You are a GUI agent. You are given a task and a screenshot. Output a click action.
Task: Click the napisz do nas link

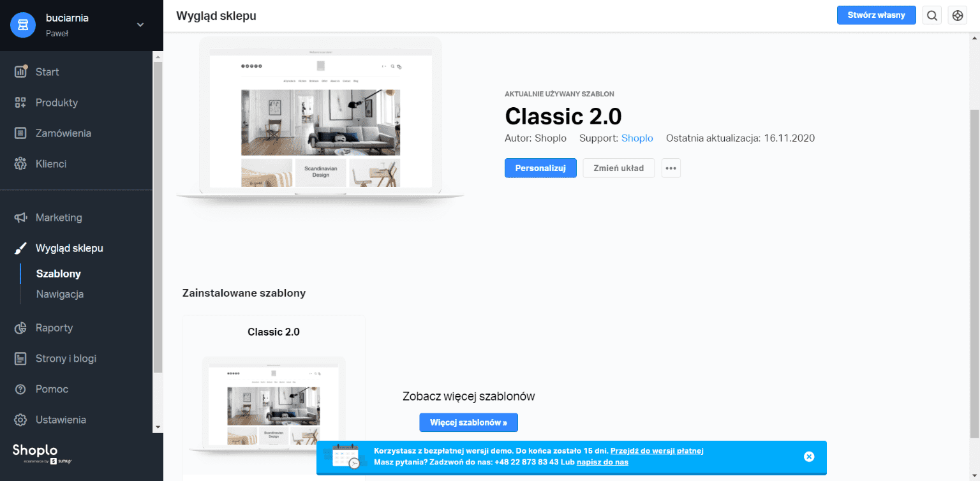pos(602,462)
